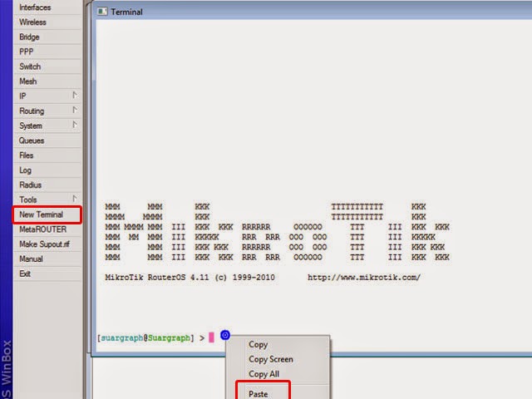Open the IP menu
The height and width of the screenshot is (399, 532).
tap(47, 96)
